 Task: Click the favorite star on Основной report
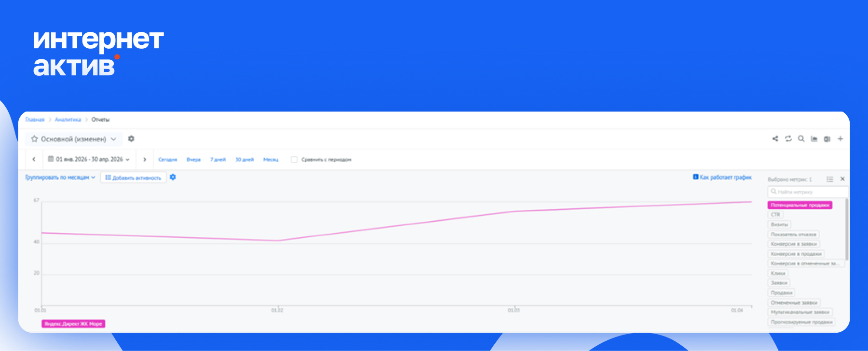tap(34, 139)
